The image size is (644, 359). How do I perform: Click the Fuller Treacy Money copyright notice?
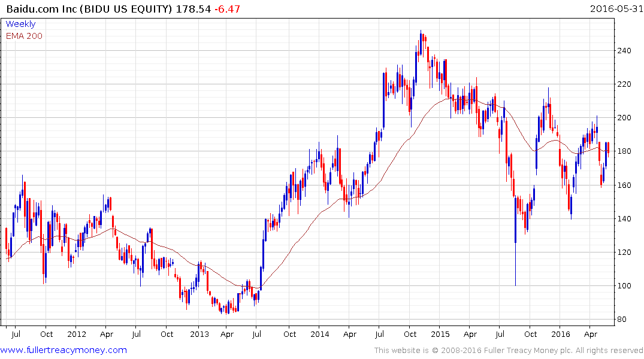509,350
